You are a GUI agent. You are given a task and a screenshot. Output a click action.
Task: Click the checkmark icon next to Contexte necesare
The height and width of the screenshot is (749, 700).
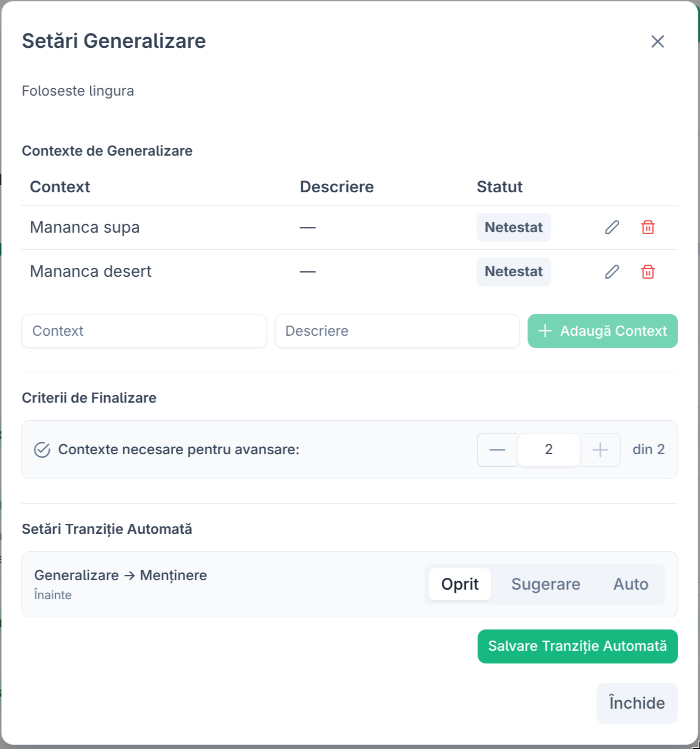click(42, 449)
